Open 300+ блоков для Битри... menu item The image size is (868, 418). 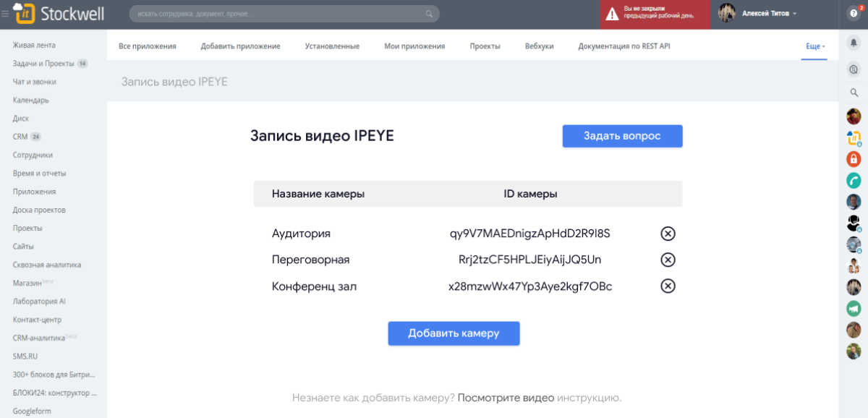[x=54, y=375]
